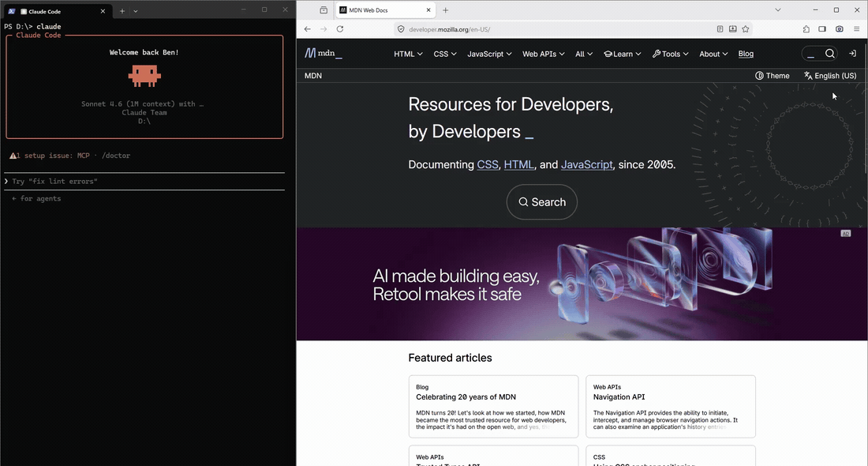
Task: Click the Claude Code prompt input line
Action: pos(144,181)
